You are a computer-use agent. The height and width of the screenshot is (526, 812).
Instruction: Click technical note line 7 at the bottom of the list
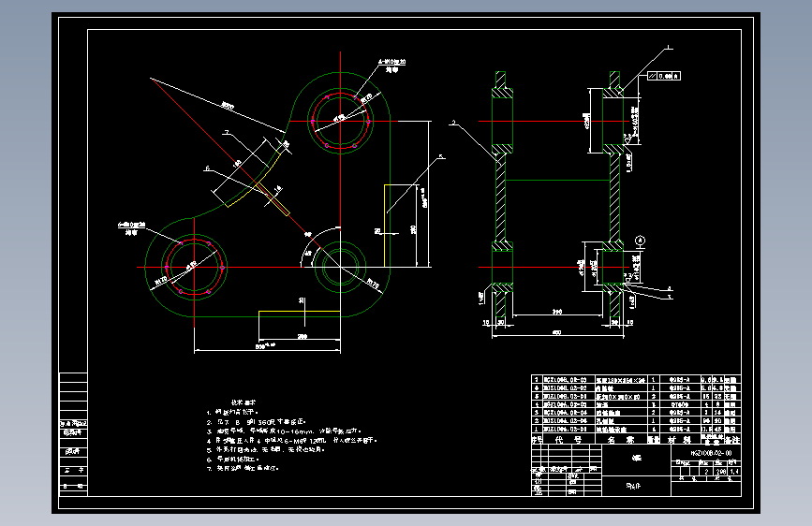coord(243,468)
